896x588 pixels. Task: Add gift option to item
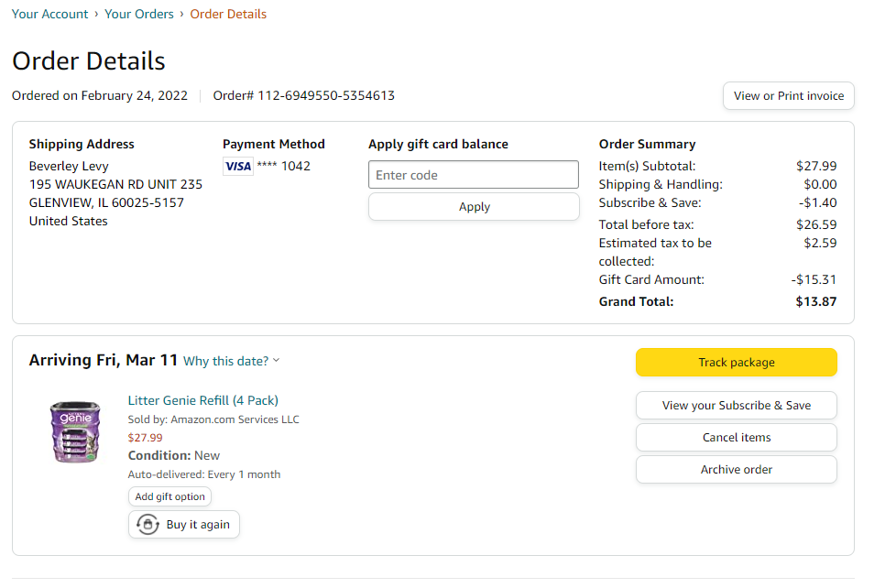pos(169,496)
